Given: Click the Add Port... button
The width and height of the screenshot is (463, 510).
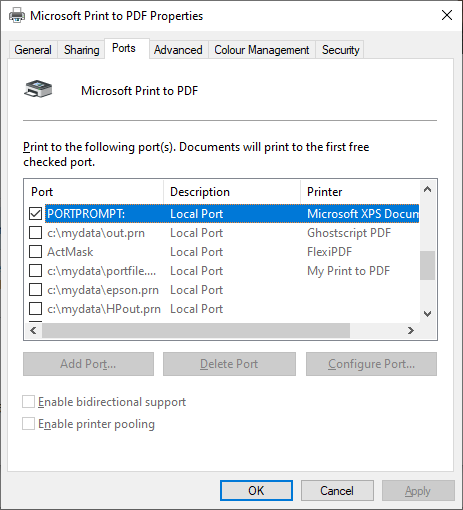Looking at the screenshot, I should pos(88,364).
